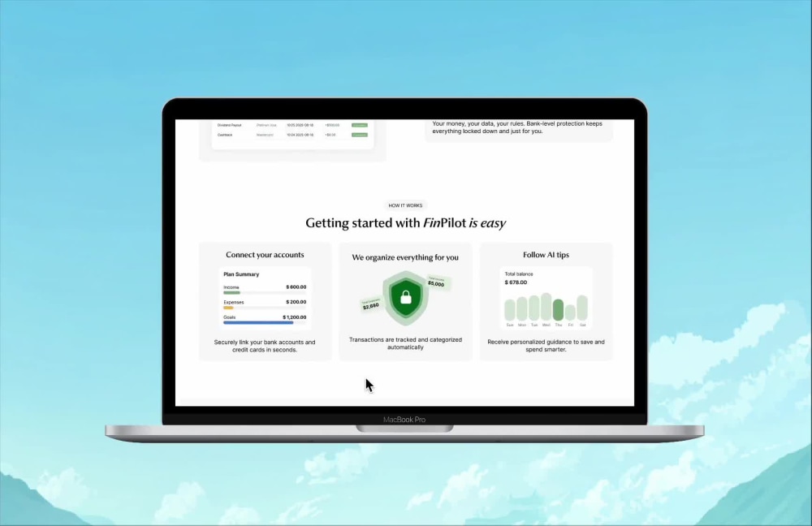812x526 pixels.
Task: Select the highlighted Thu bar in chart
Action: [559, 310]
